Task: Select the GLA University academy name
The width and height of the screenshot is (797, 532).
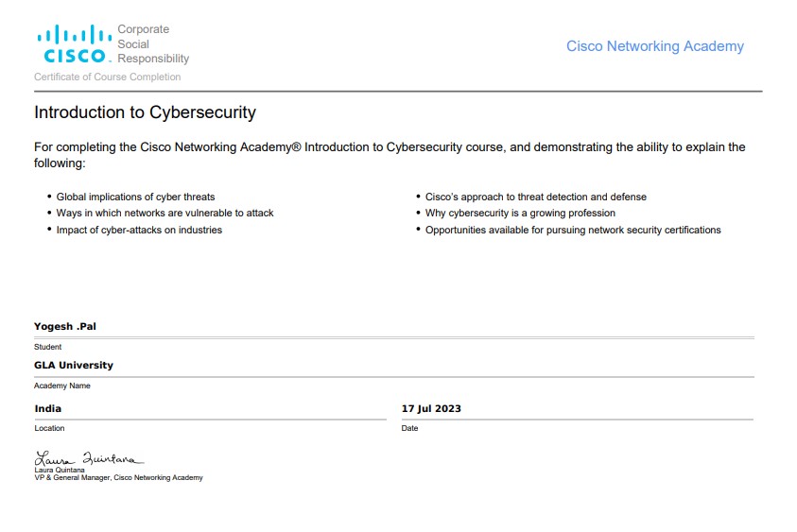Action: [74, 365]
